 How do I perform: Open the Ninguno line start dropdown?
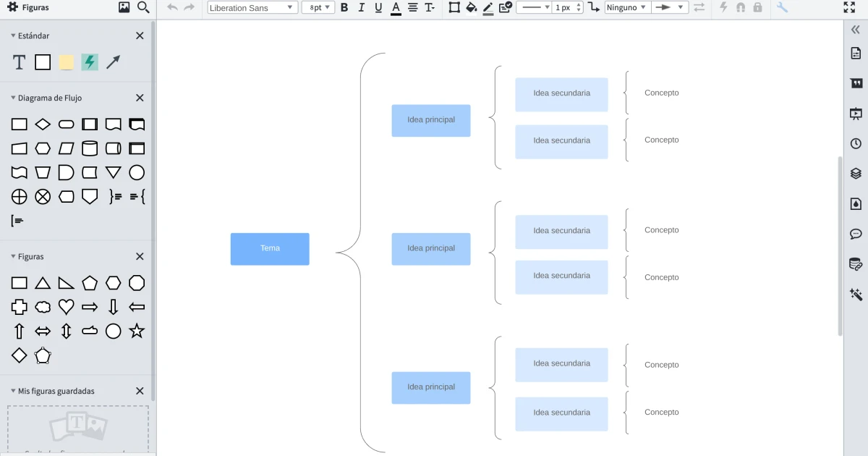point(627,7)
